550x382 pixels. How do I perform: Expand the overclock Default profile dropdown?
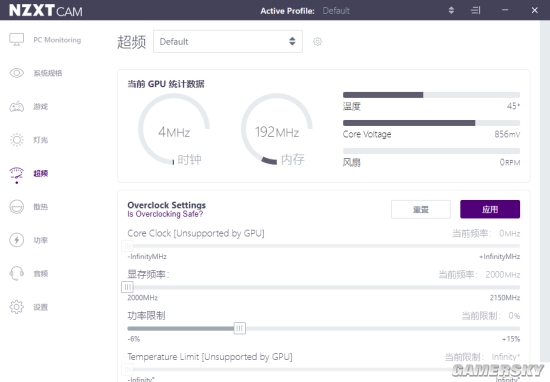(228, 41)
